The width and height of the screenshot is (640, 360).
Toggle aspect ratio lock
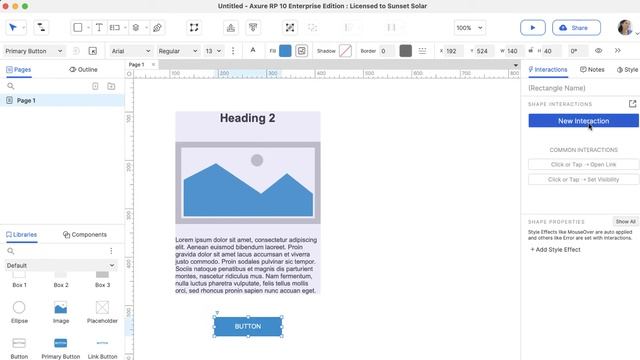531,51
